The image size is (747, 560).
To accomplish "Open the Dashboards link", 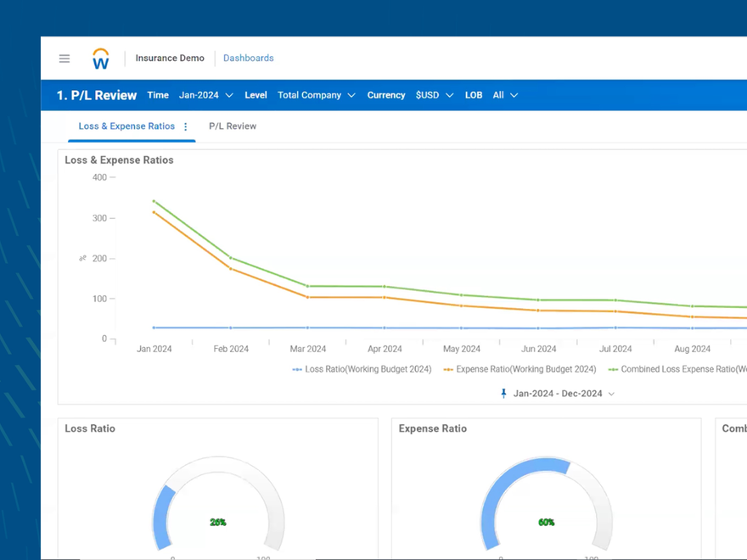I will point(248,58).
